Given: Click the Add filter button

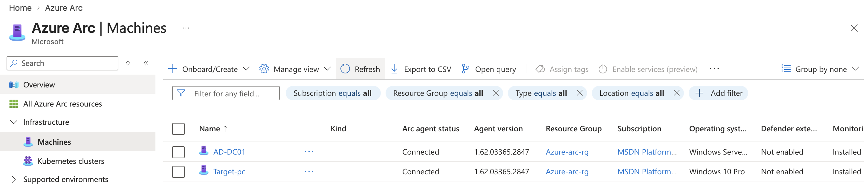Looking at the screenshot, I should pyautogui.click(x=719, y=93).
